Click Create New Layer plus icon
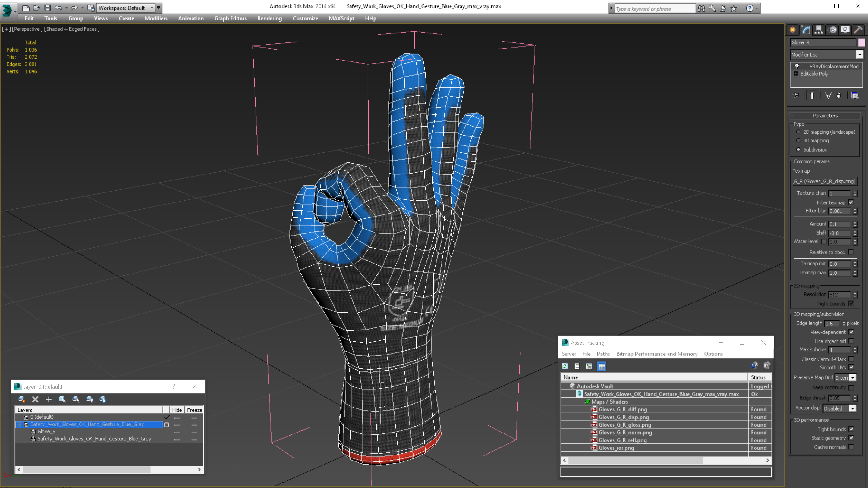This screenshot has width=868, height=488. point(49,399)
